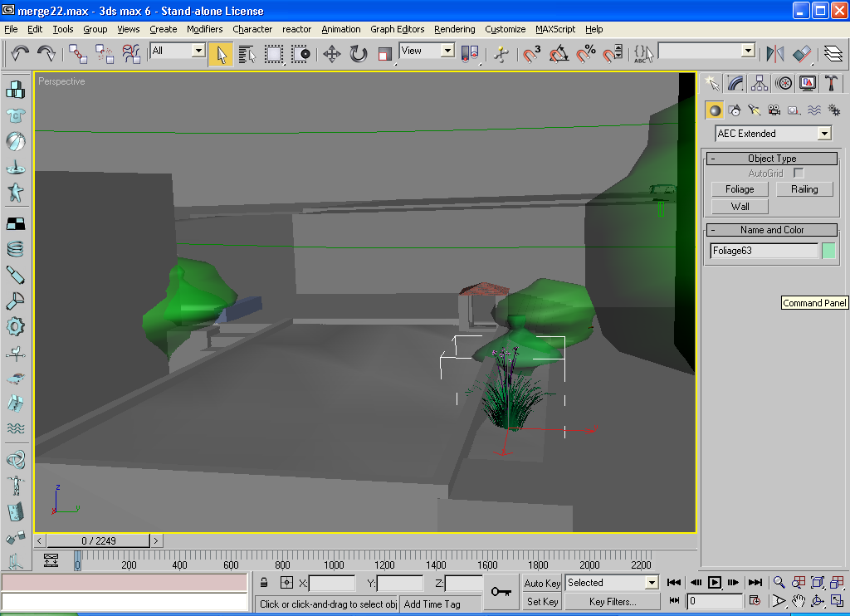This screenshot has height=616, width=850.
Task: Activate the Unlink Selection tool
Action: (105, 54)
